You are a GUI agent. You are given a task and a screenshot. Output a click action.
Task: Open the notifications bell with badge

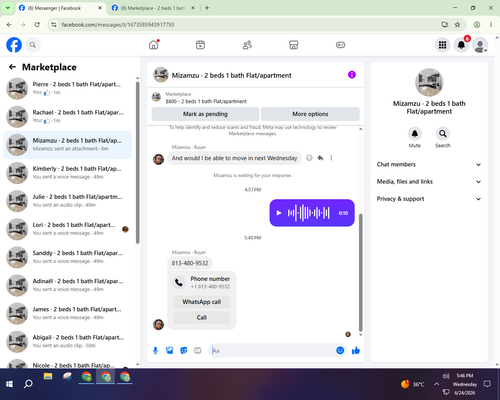click(461, 45)
